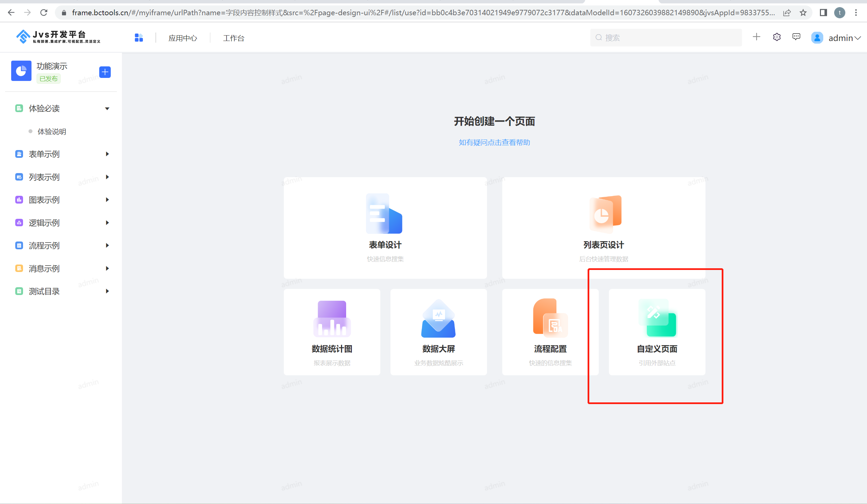Open 体验说明 in the sidebar
Image resolution: width=867 pixels, height=504 pixels.
[51, 131]
